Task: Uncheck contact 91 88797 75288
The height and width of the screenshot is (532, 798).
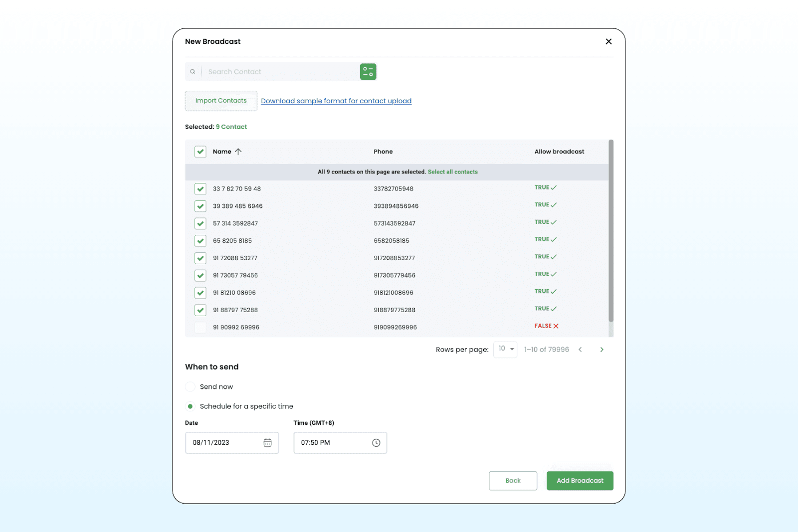Action: point(200,310)
